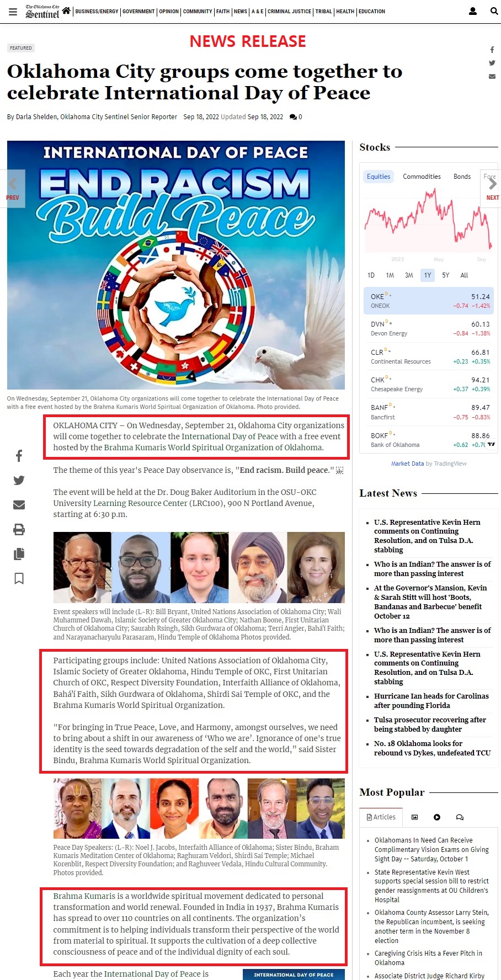
Task: Set chart range to 5Y
Action: (446, 275)
